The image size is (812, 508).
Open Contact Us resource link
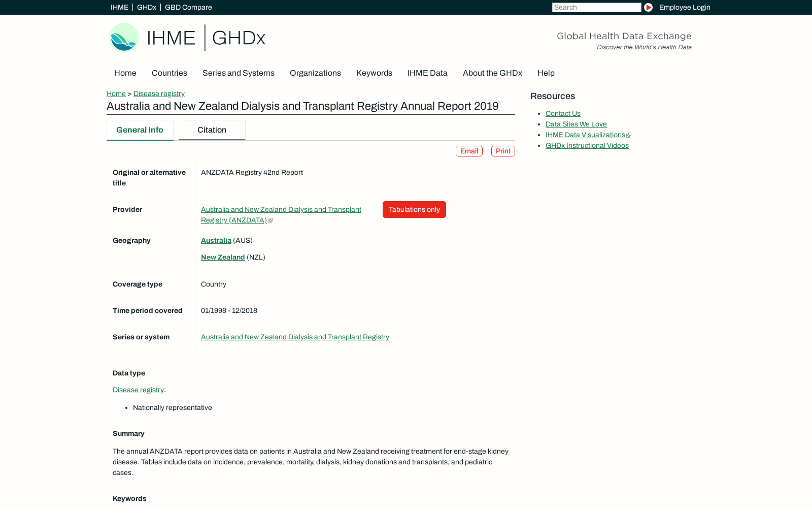click(x=563, y=114)
